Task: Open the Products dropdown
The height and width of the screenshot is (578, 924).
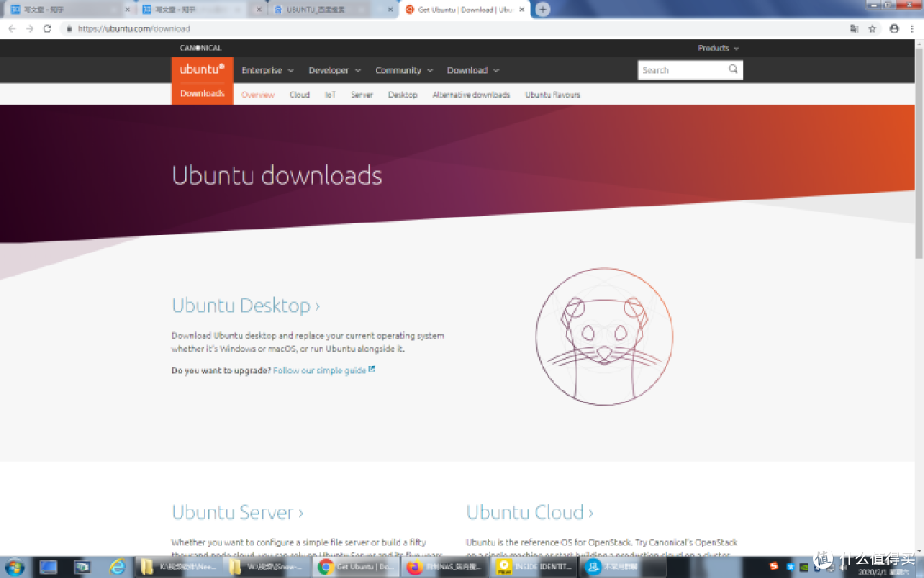Action: (x=718, y=48)
